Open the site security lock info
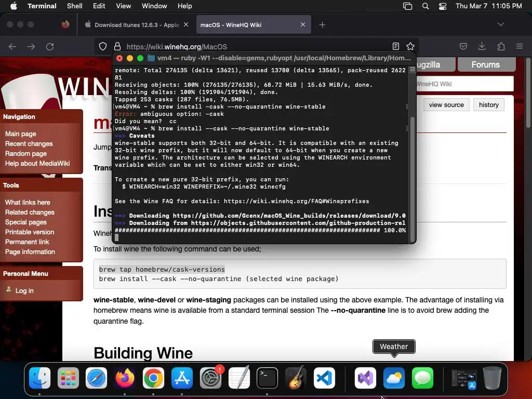 click(117, 46)
